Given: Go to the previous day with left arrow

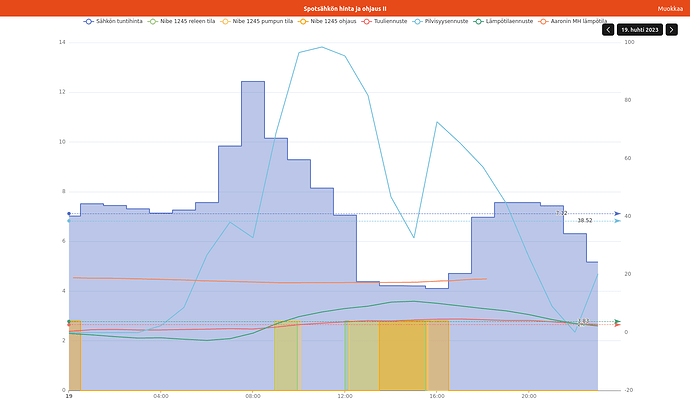Looking at the screenshot, I should 608,30.
